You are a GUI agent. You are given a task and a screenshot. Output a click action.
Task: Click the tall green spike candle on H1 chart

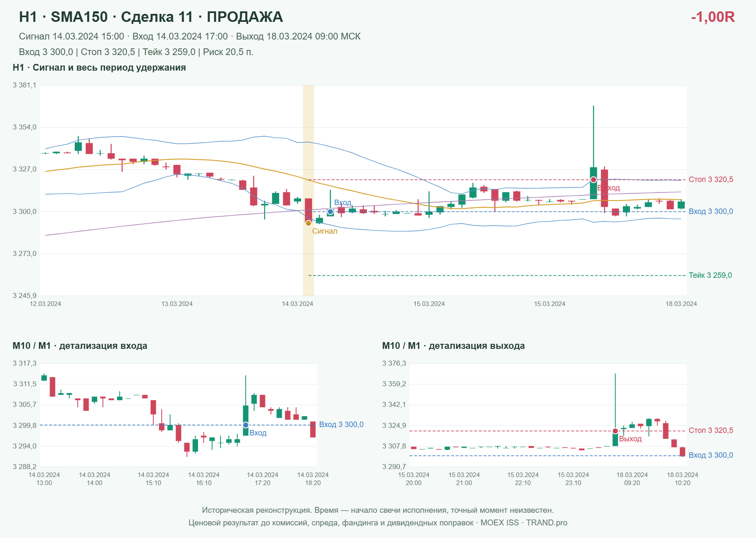point(593,152)
